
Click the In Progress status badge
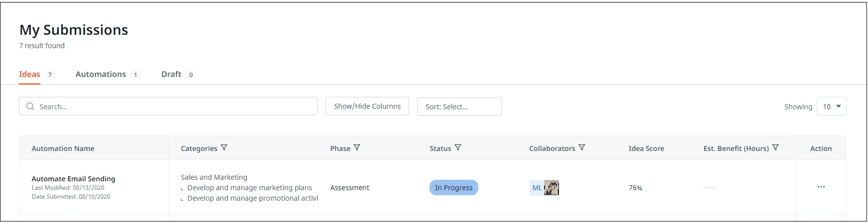tap(454, 188)
